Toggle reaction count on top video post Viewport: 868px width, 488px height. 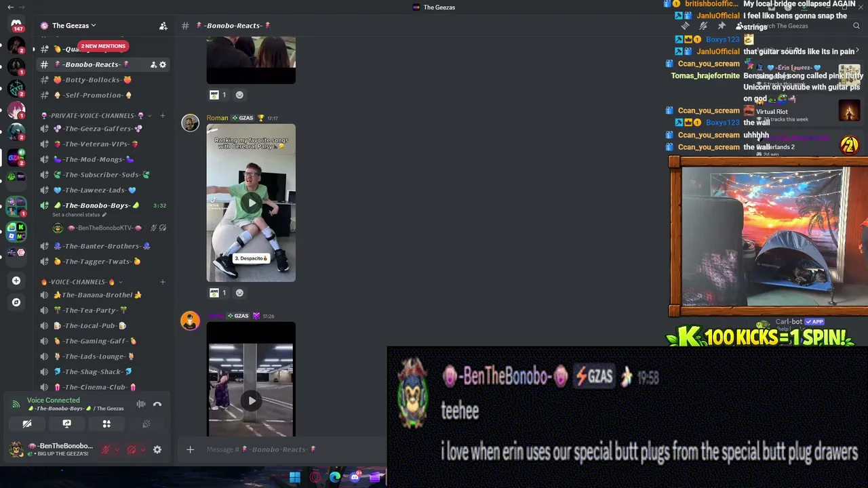tap(218, 95)
